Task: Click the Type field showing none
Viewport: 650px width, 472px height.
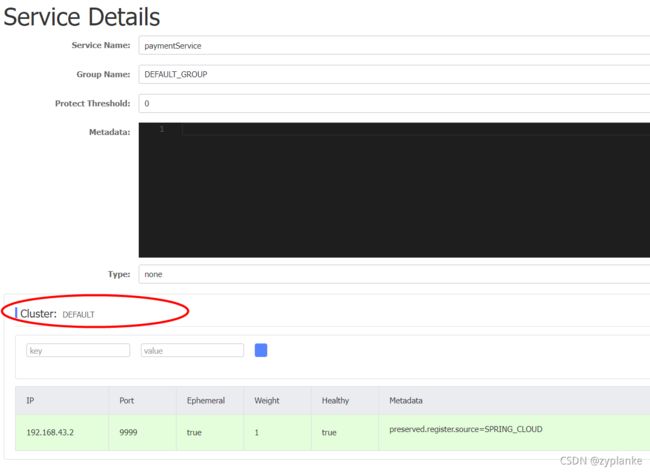Action: [x=394, y=274]
